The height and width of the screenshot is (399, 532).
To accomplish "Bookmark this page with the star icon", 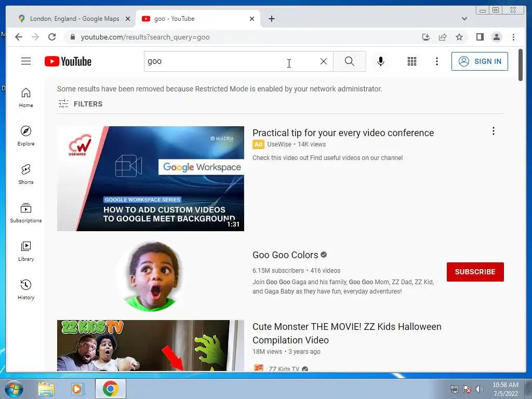I will tap(459, 37).
